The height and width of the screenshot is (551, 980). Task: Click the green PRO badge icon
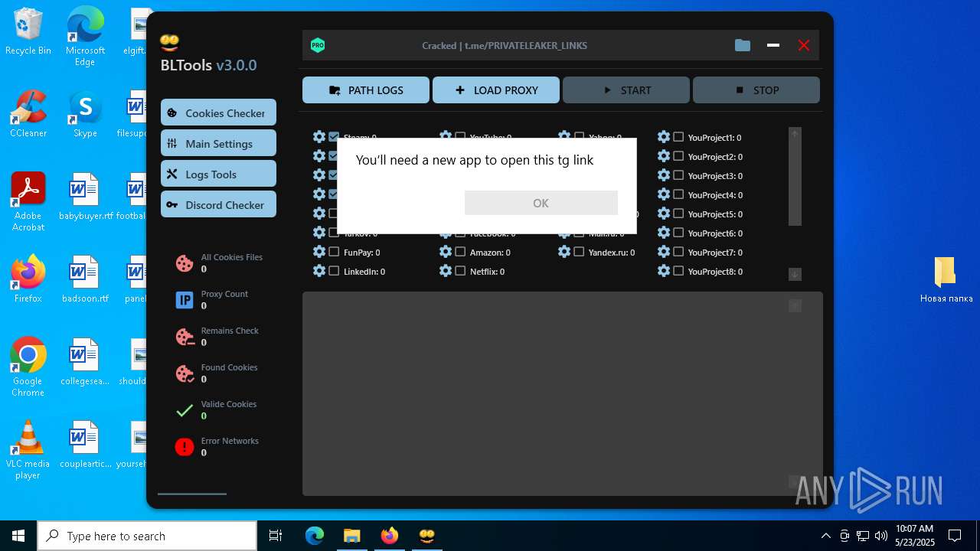click(x=318, y=45)
